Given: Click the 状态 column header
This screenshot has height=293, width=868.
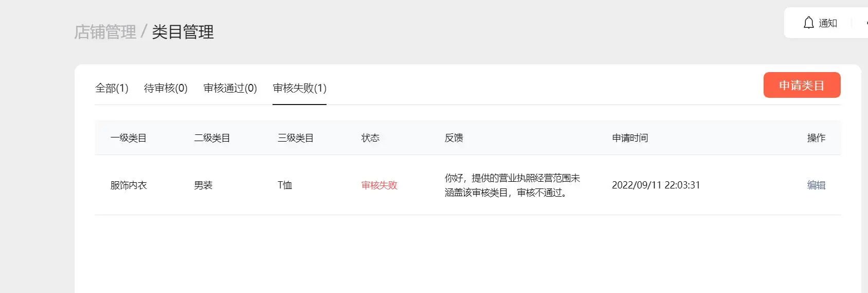Looking at the screenshot, I should coord(370,138).
